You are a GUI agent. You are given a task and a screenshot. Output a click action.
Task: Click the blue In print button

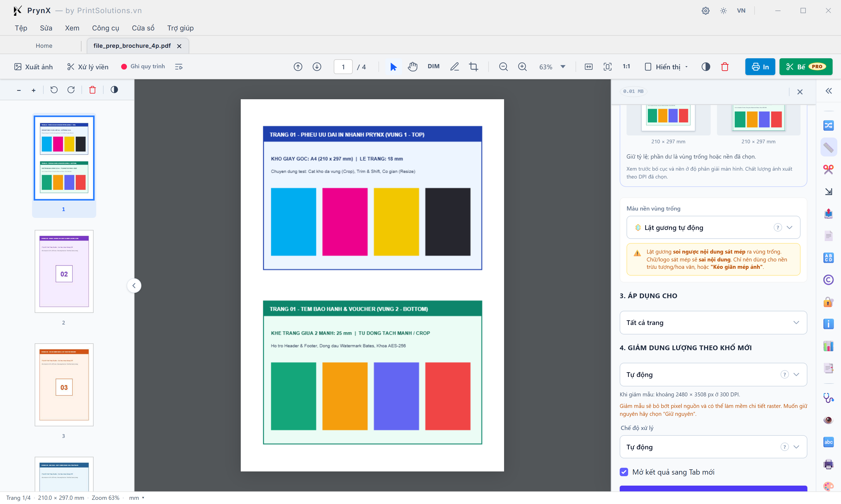click(760, 67)
